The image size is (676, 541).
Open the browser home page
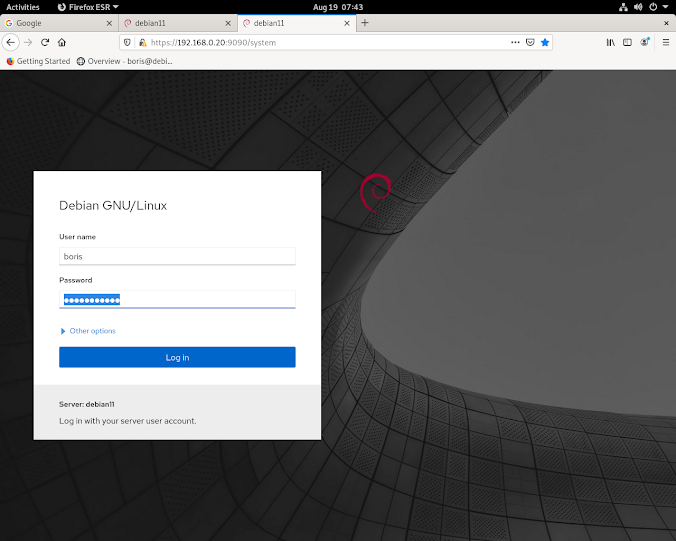click(x=62, y=42)
